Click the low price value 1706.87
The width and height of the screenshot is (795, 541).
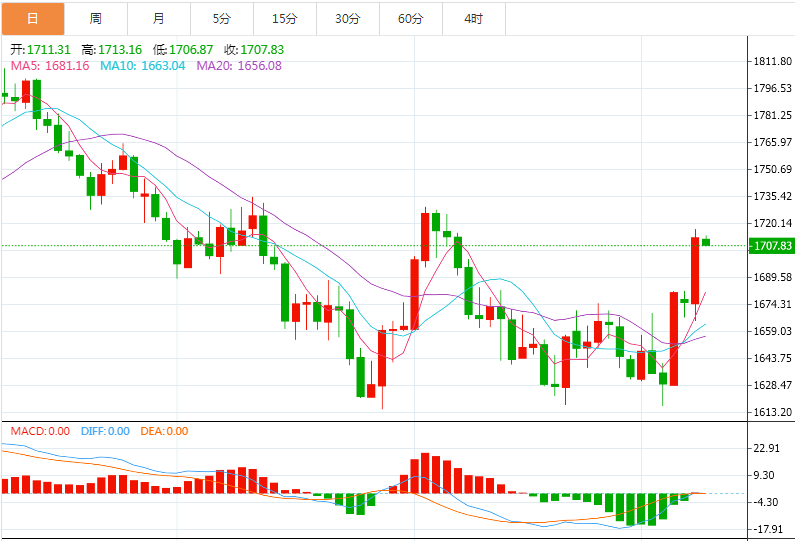click(x=191, y=50)
